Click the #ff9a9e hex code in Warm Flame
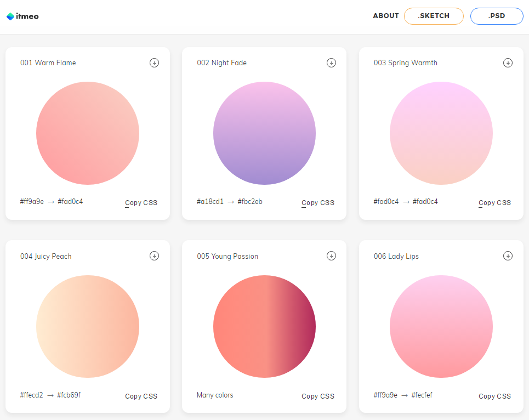 point(32,201)
